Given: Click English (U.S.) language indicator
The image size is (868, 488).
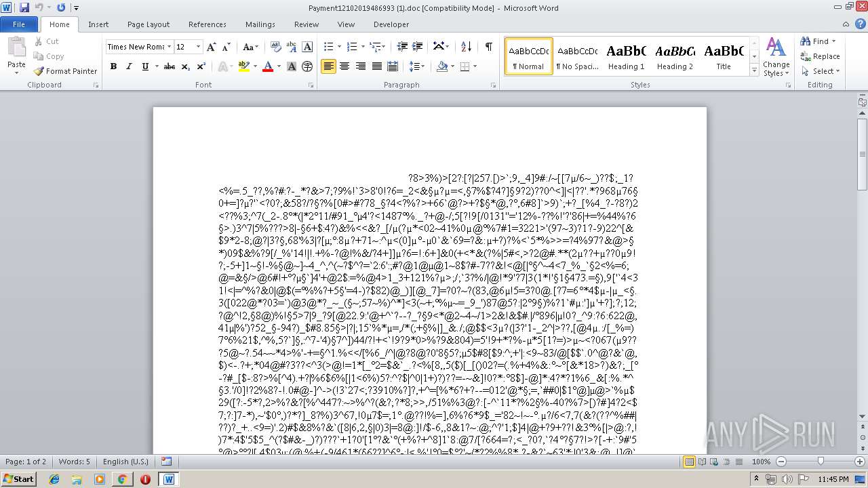Looking at the screenshot, I should point(125,462).
